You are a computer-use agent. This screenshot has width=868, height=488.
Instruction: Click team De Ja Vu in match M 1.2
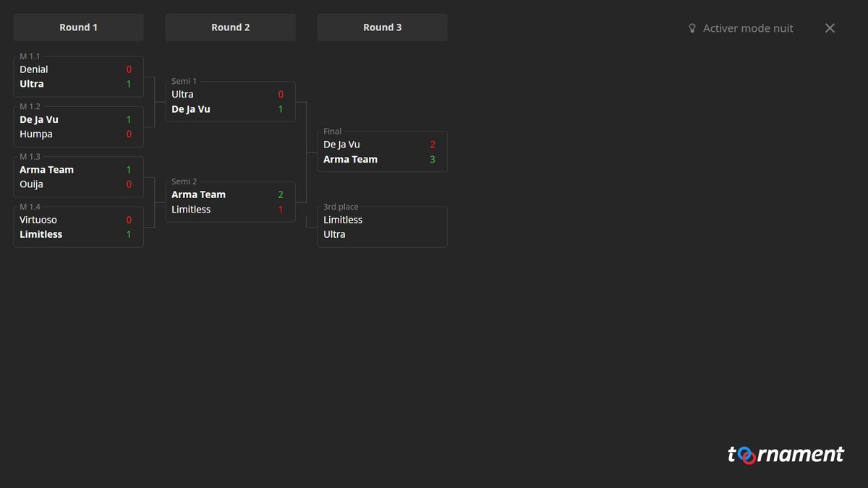(x=39, y=119)
